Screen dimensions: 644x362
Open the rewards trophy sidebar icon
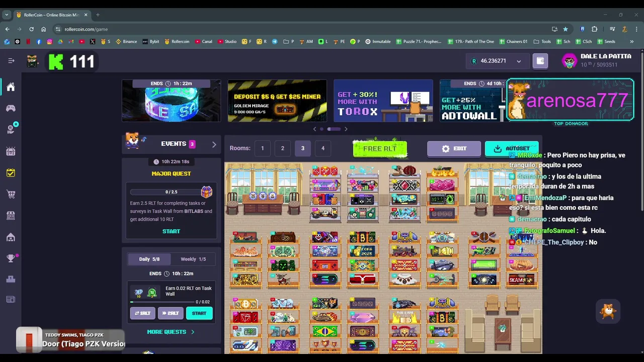coord(11,258)
